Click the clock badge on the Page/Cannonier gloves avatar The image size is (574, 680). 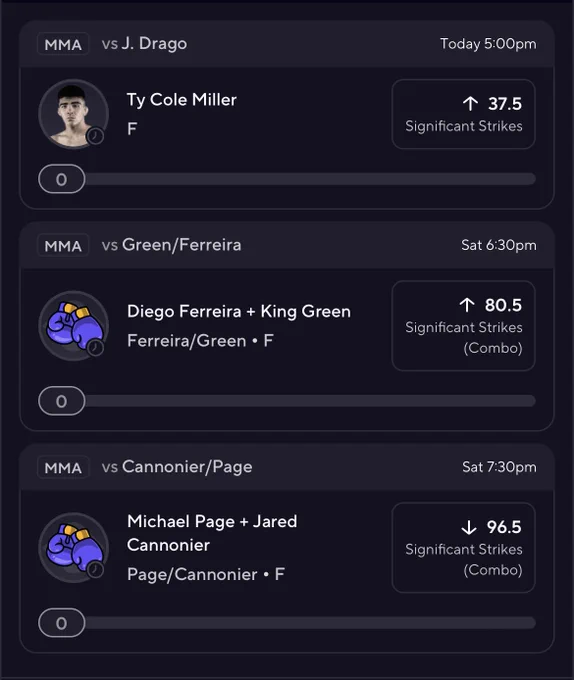(95, 569)
